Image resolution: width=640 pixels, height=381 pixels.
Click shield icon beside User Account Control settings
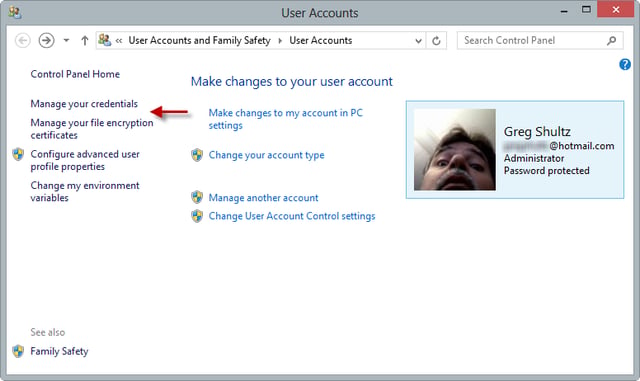click(197, 216)
